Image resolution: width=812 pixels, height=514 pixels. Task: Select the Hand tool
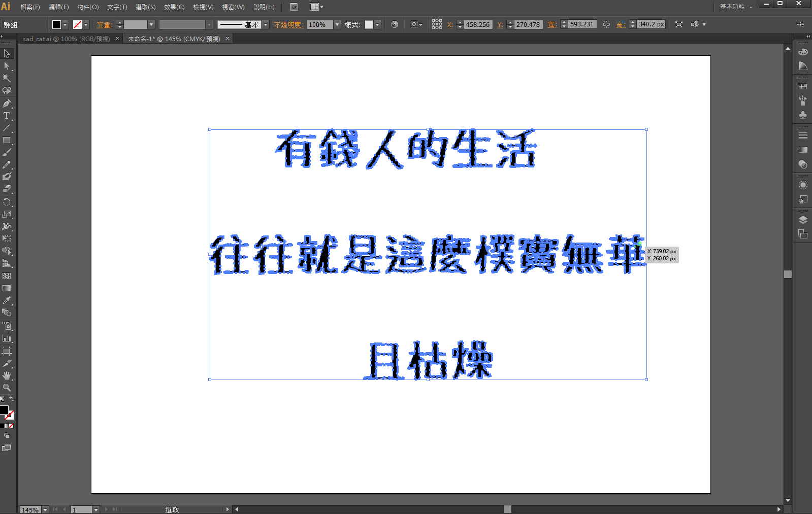[7, 376]
